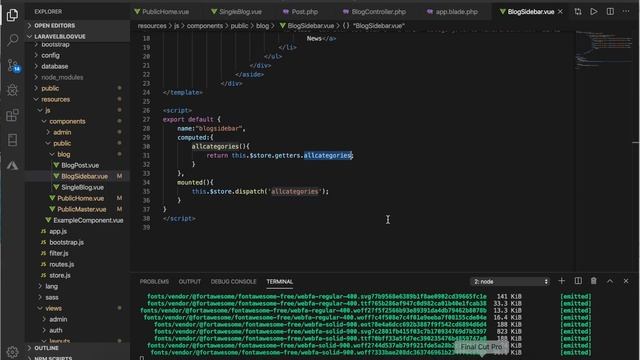This screenshot has width=640, height=360.
Task: Switch to the Post.php tab
Action: [x=300, y=12]
